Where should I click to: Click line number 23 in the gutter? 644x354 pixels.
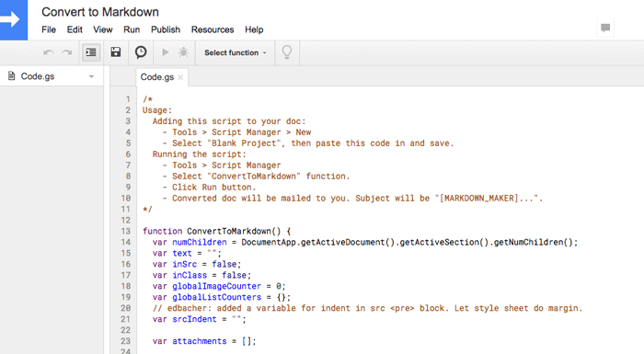(126, 341)
